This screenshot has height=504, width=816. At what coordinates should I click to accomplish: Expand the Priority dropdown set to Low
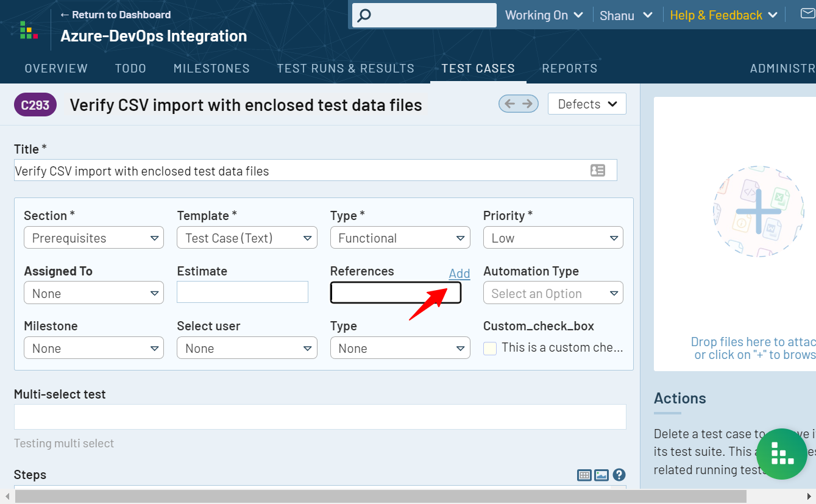tap(553, 238)
